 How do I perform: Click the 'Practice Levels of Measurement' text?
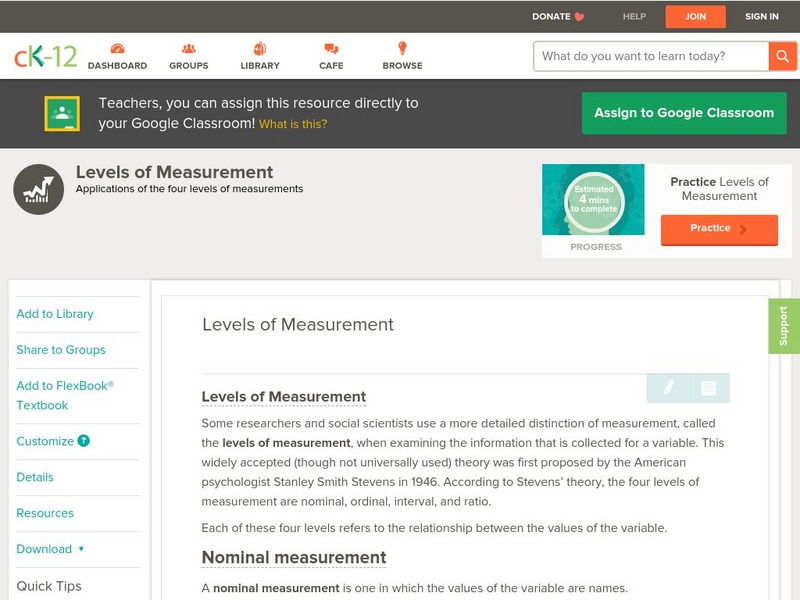pyautogui.click(x=719, y=189)
